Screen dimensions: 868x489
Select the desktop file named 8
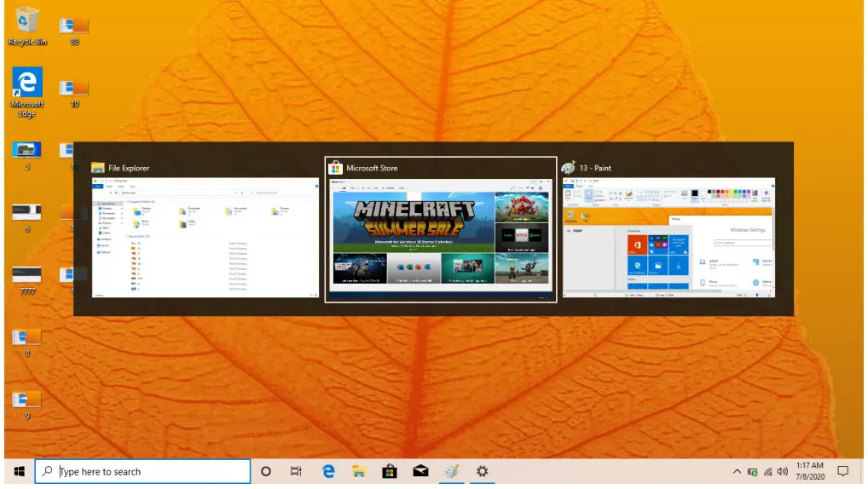pos(26,343)
